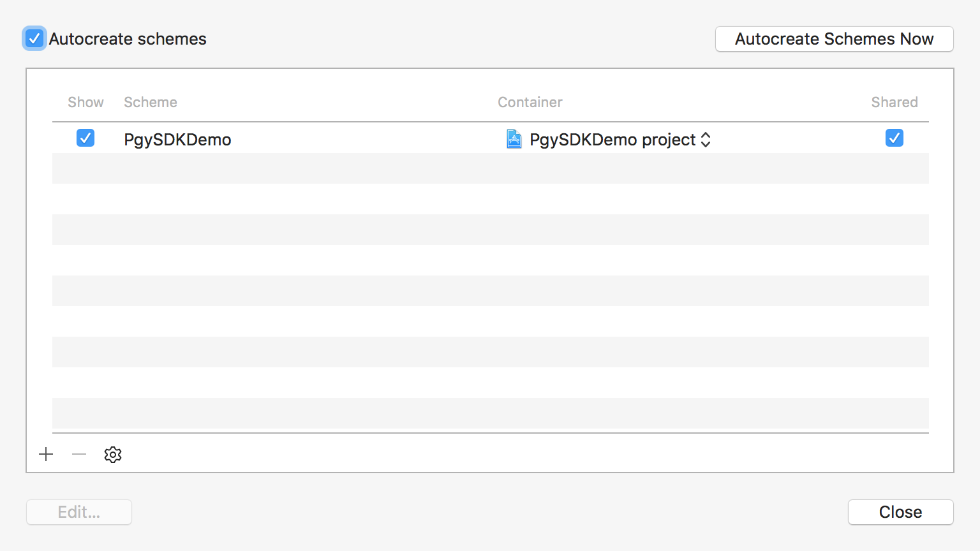Click the Shared column header
Screen dimensions: 980x551
(894, 102)
